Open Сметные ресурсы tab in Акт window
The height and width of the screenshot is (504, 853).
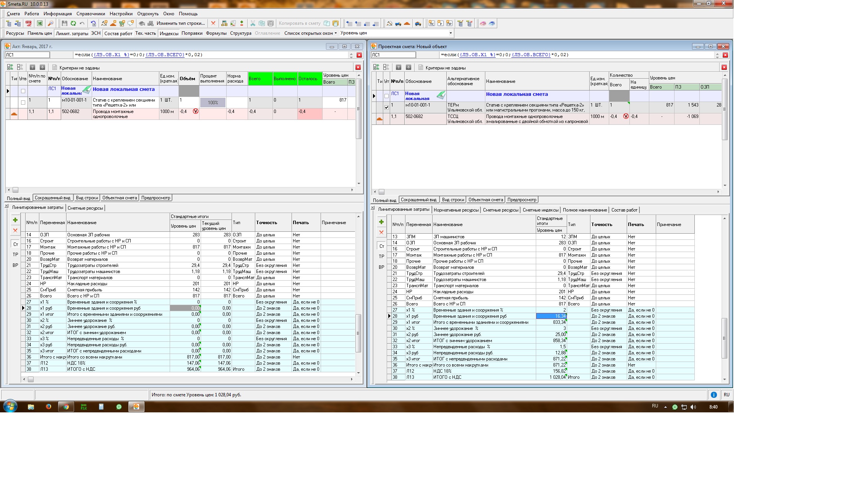(85, 208)
